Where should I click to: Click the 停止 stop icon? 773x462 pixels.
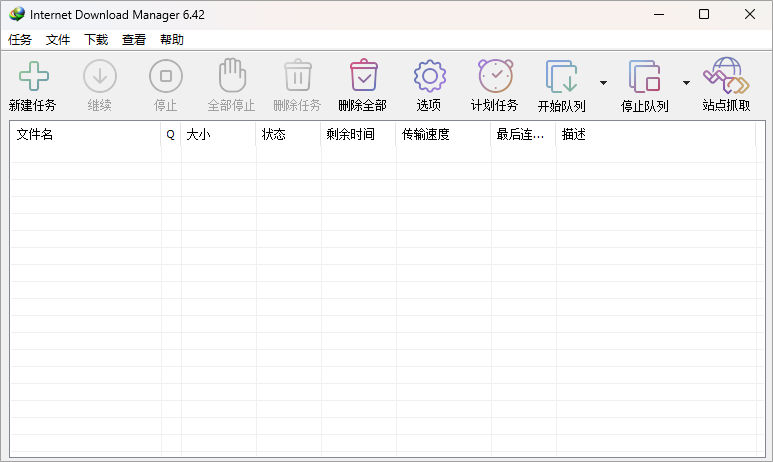pyautogui.click(x=166, y=76)
